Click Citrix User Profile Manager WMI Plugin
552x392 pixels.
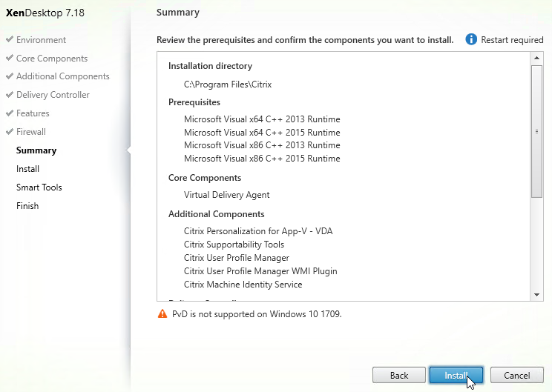pos(260,271)
